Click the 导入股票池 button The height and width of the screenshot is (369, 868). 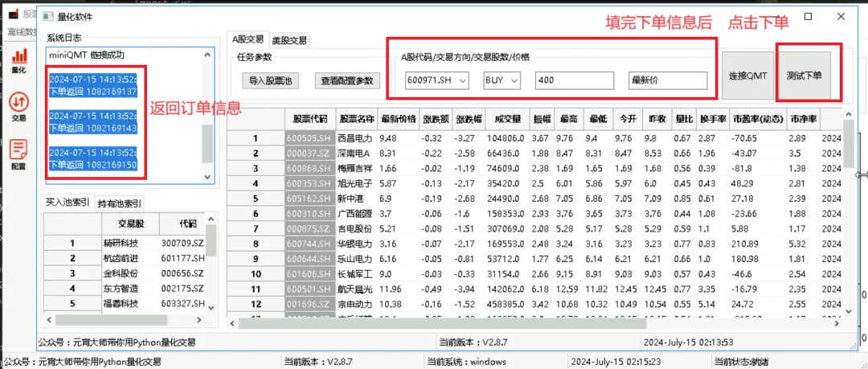pyautogui.click(x=271, y=80)
